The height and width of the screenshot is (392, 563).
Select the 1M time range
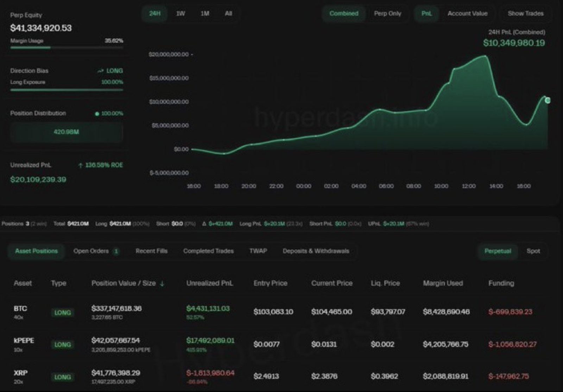[205, 14]
